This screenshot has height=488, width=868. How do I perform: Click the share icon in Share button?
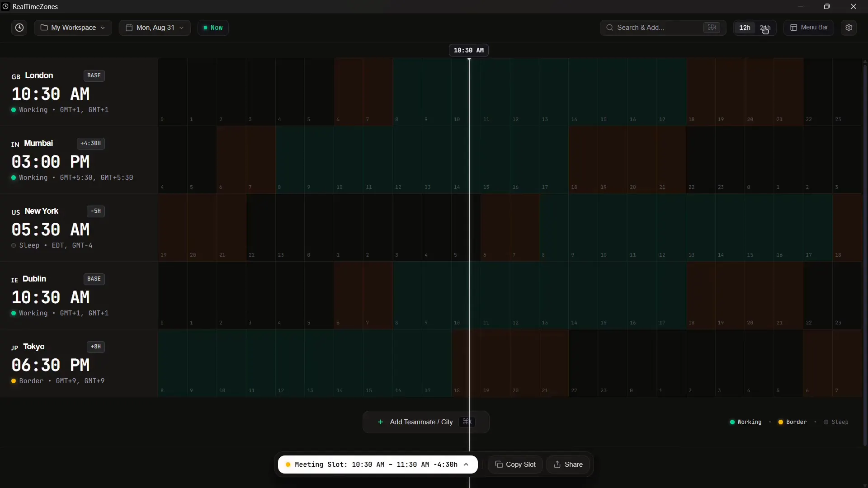tap(557, 465)
